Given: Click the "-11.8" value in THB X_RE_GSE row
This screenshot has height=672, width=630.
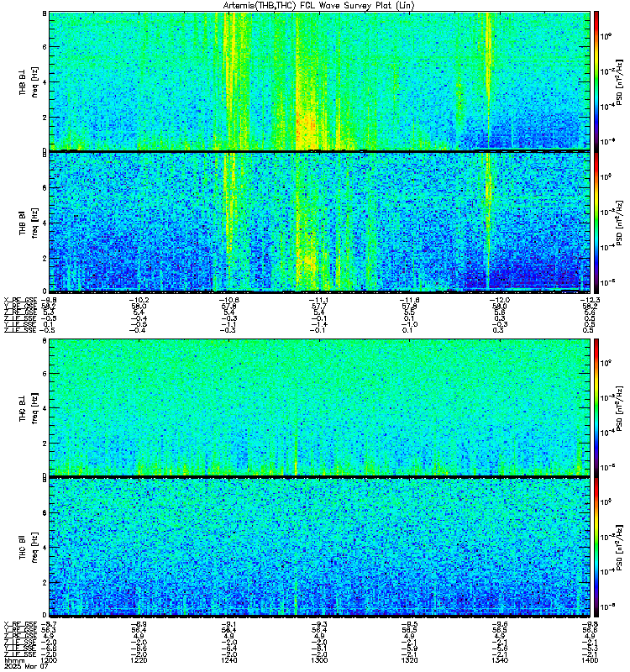Looking at the screenshot, I should tap(408, 300).
